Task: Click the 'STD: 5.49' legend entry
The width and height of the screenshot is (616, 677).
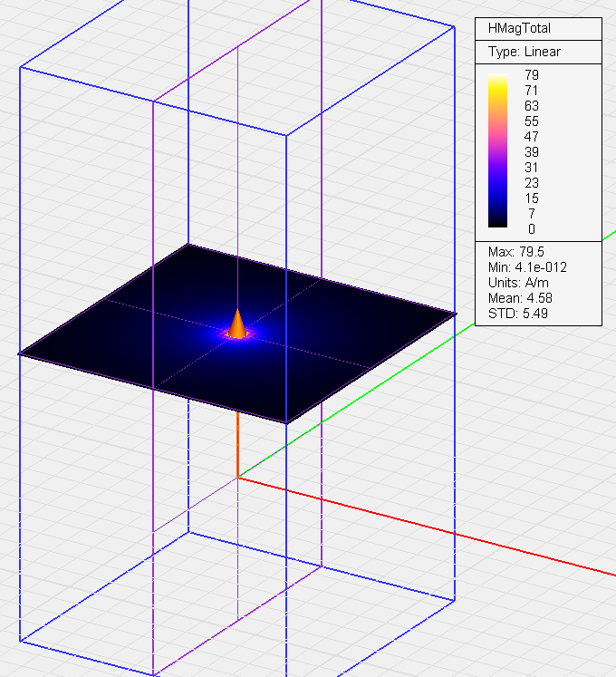Action: [x=517, y=314]
